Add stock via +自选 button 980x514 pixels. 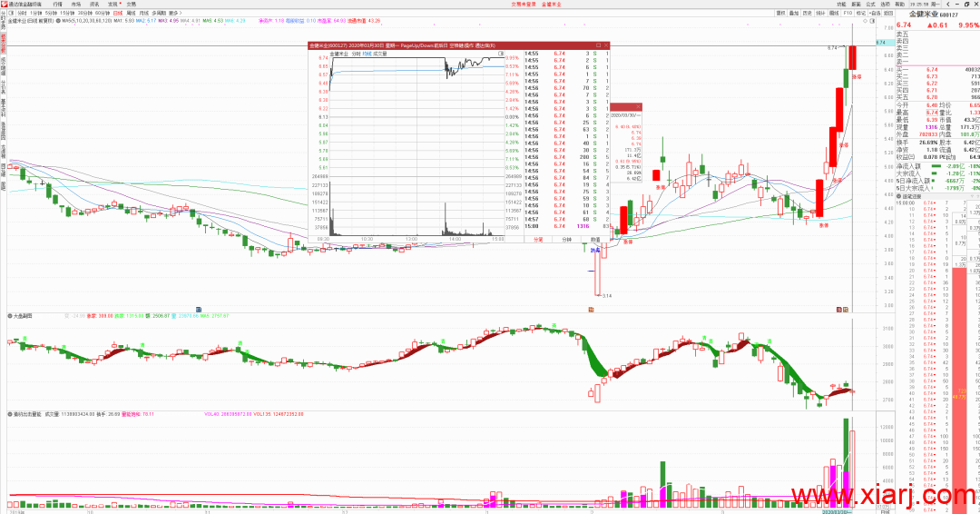[875, 13]
